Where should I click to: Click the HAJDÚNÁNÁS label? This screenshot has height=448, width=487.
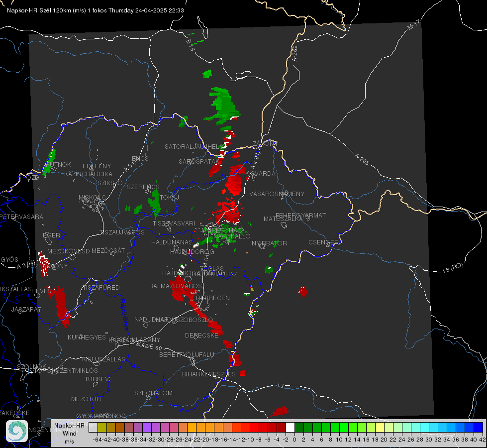172,242
